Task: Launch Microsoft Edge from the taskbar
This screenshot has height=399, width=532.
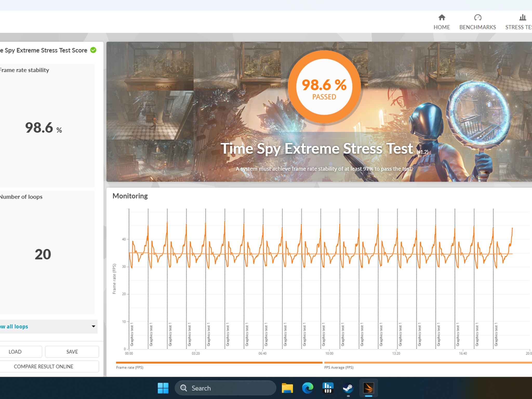Action: [308, 388]
